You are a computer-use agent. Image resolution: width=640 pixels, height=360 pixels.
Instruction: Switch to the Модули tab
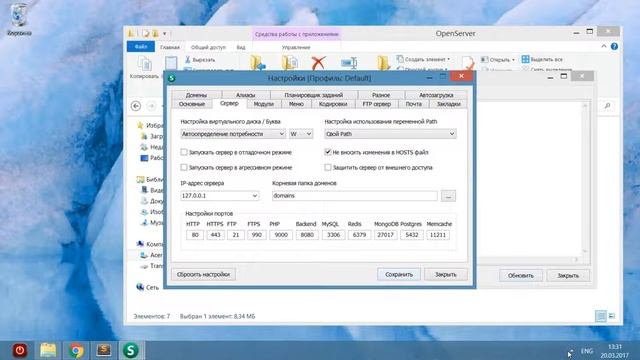pyautogui.click(x=264, y=104)
